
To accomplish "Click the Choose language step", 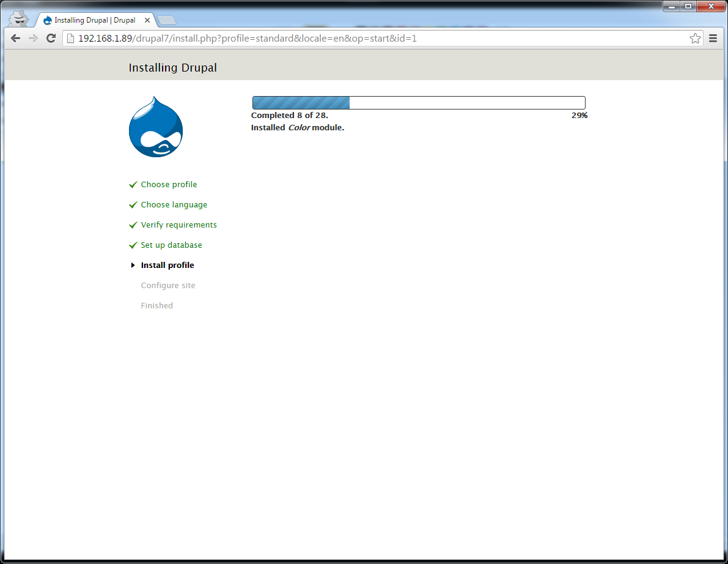I will tap(174, 205).
